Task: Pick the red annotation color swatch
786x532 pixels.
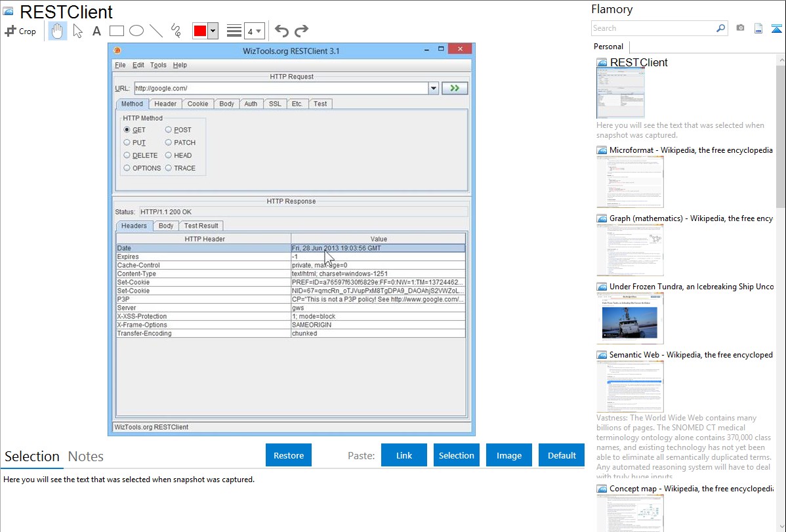Action: (200, 31)
